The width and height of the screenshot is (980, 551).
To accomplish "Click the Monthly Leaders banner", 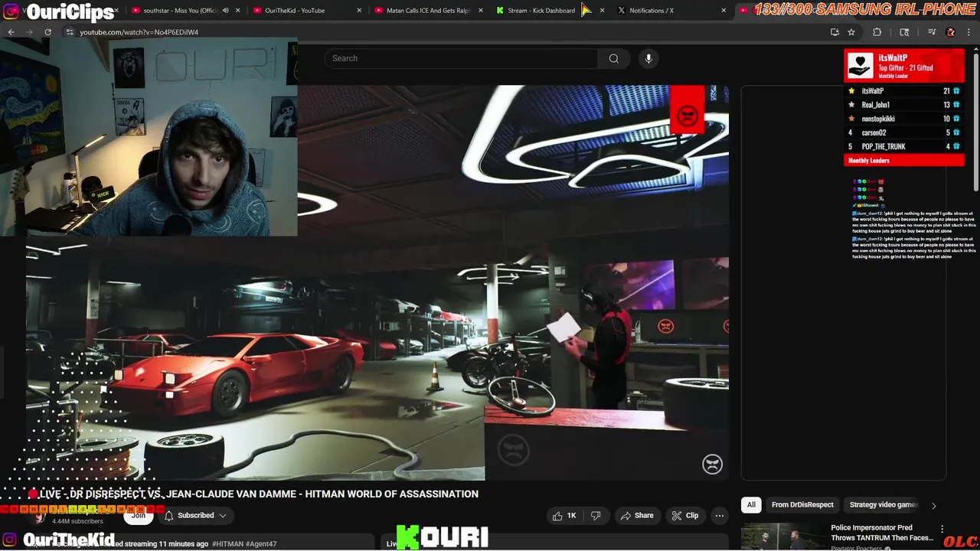I will pos(904,161).
